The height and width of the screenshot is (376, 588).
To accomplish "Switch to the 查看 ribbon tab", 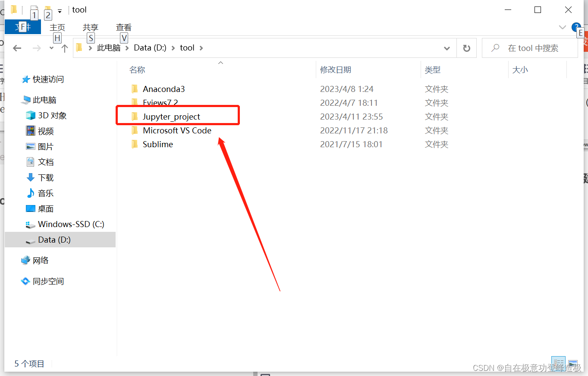I will [124, 27].
